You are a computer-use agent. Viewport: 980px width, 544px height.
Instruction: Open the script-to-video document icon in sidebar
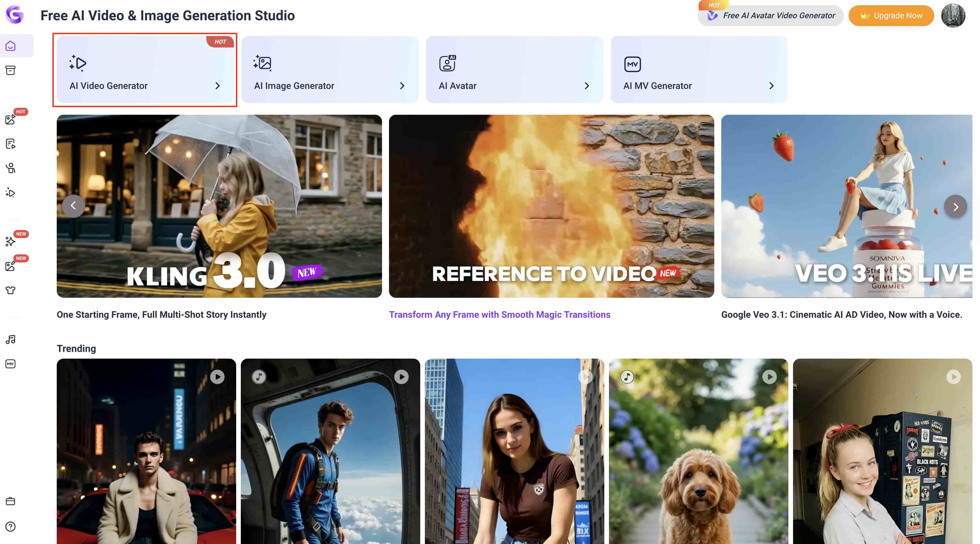[x=11, y=144]
